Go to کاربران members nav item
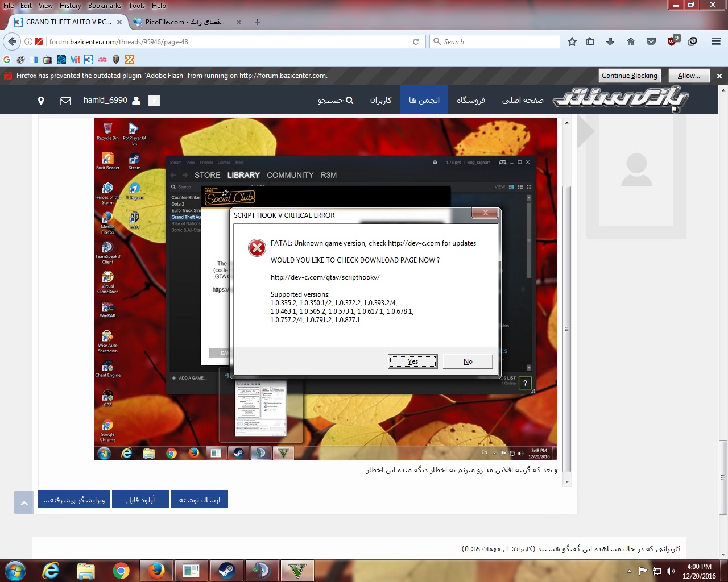The image size is (728, 582). (x=381, y=100)
